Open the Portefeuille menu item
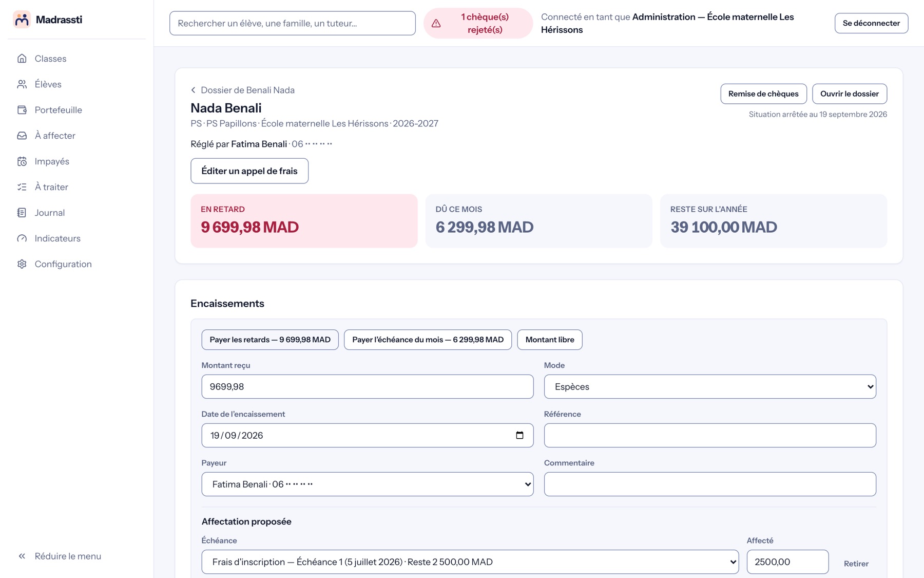The height and width of the screenshot is (578, 924). point(77,110)
